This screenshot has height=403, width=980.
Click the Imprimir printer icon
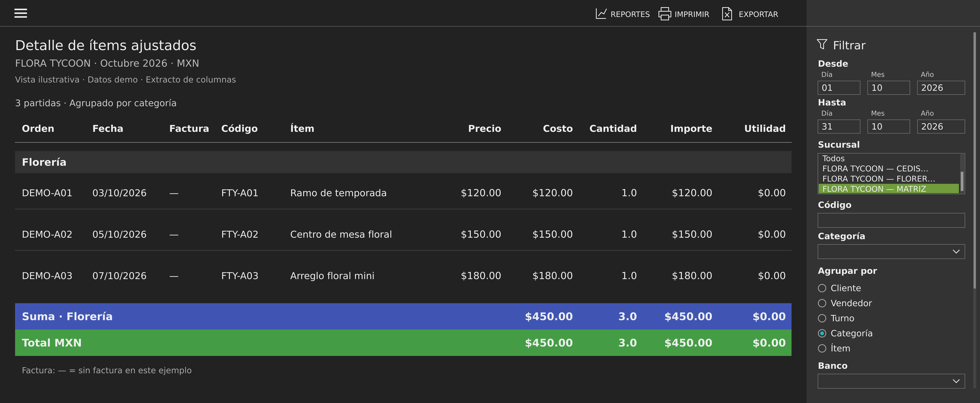tap(664, 14)
